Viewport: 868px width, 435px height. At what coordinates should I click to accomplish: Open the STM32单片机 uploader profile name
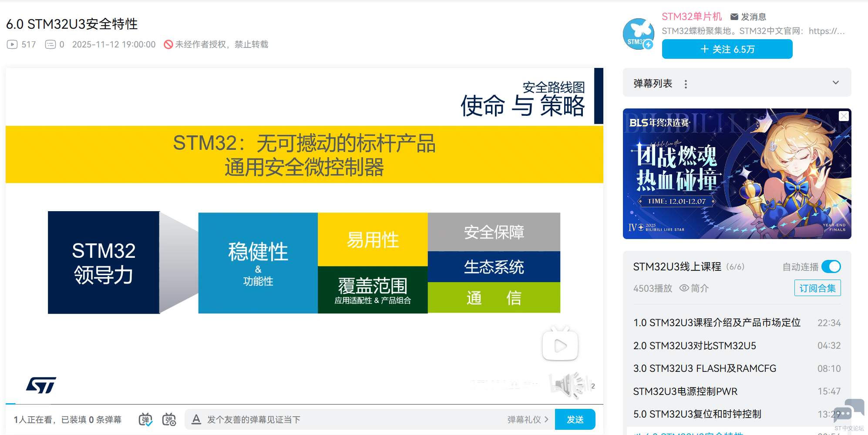pos(692,17)
